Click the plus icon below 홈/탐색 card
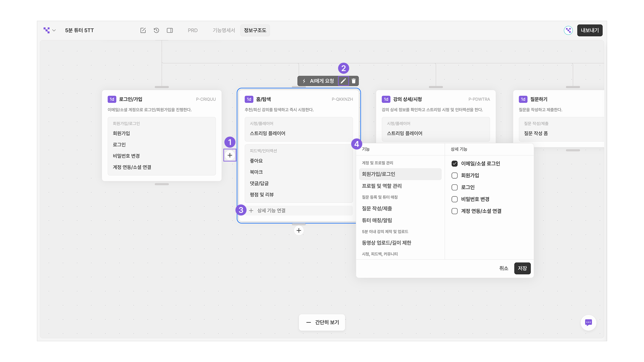Screen dimensions: 644x362 299,231
